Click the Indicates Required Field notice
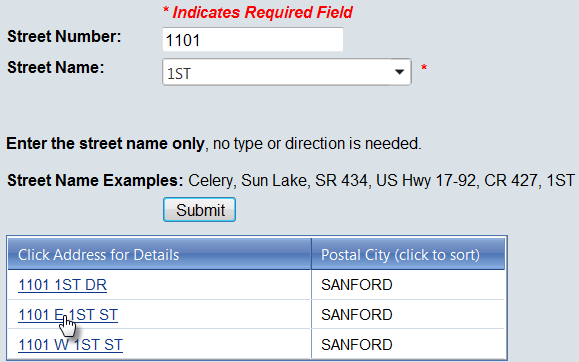579x362 pixels. (x=258, y=12)
